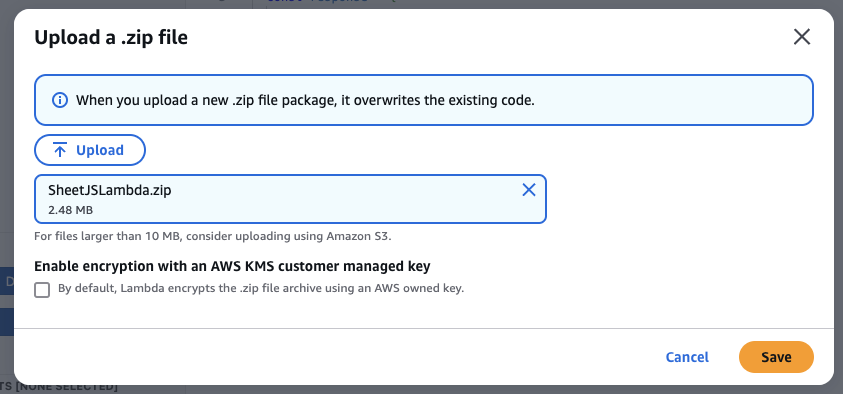Cancel the zip upload
The width and height of the screenshot is (843, 394).
coord(687,357)
